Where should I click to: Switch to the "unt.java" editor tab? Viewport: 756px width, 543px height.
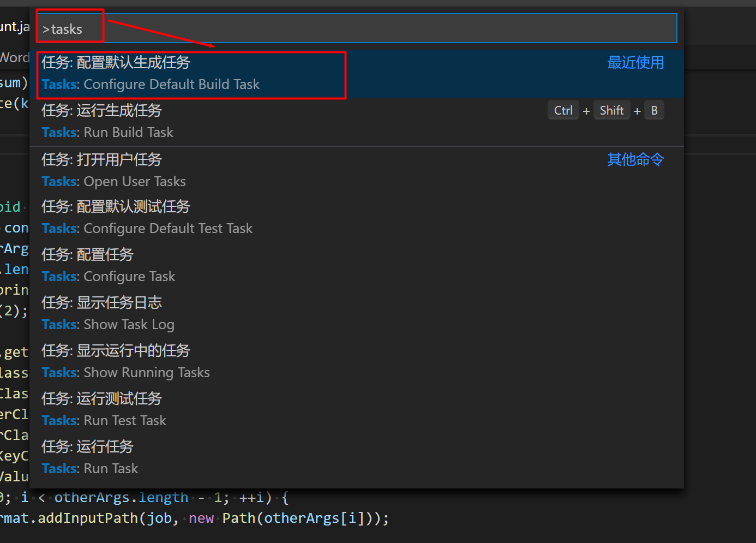point(15,26)
